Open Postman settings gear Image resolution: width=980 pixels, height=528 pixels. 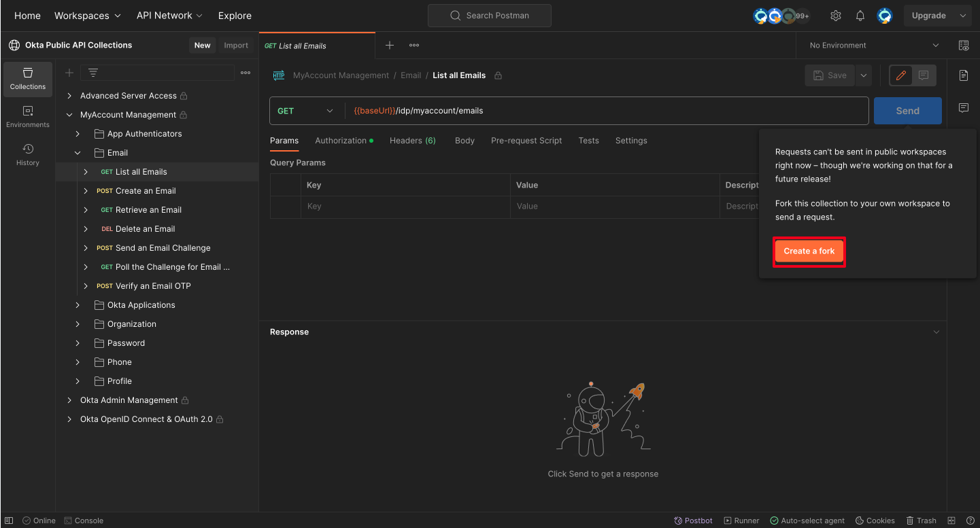(836, 16)
